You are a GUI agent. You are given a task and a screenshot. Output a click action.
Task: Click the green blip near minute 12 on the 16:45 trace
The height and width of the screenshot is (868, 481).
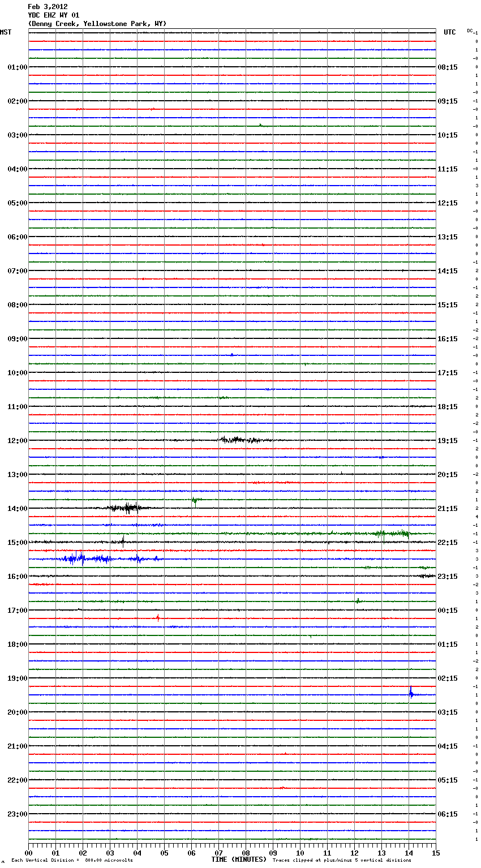pyautogui.click(x=358, y=601)
